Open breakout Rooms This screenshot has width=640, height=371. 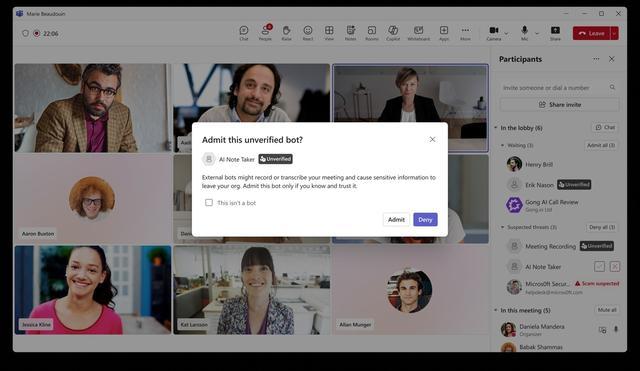point(371,33)
